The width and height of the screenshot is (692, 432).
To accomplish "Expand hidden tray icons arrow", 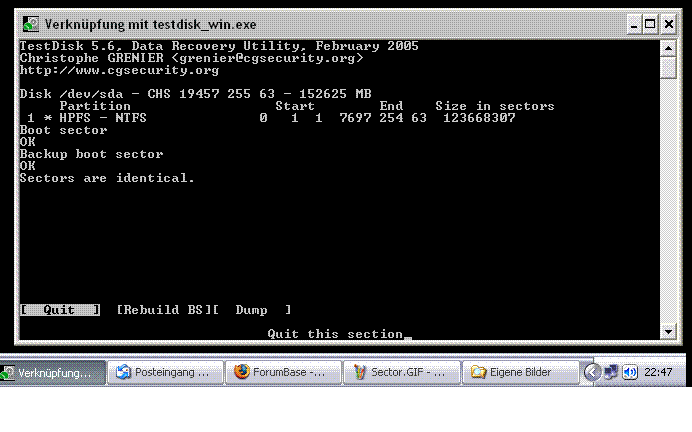I will pyautogui.click(x=592, y=372).
